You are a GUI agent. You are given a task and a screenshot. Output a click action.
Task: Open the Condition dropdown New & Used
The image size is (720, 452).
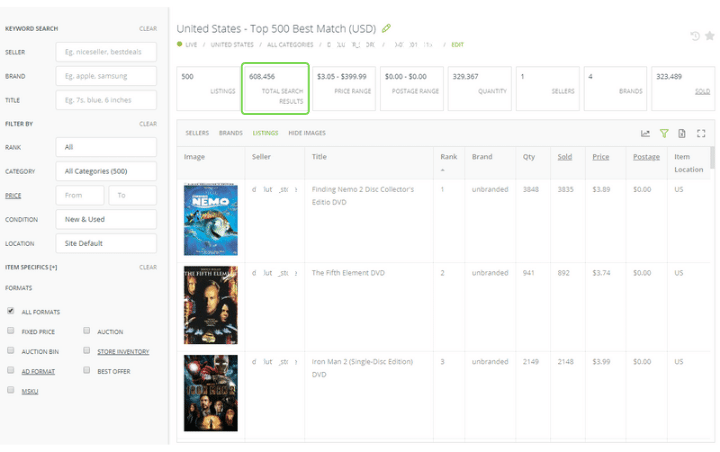pyautogui.click(x=106, y=219)
